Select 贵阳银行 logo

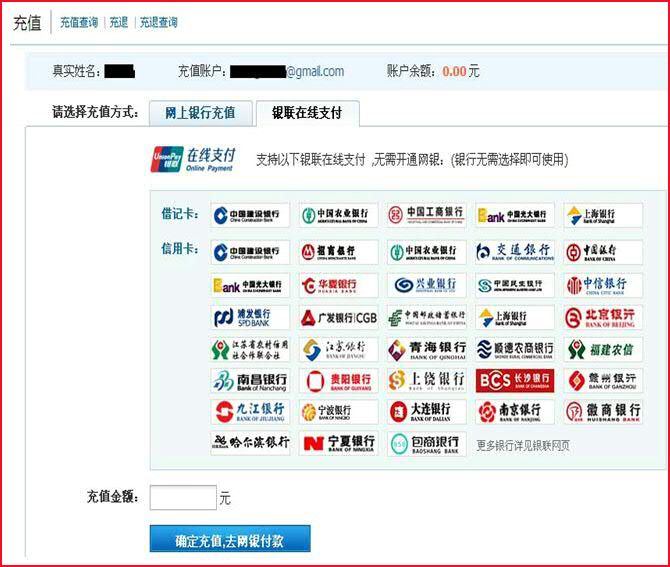338,381
